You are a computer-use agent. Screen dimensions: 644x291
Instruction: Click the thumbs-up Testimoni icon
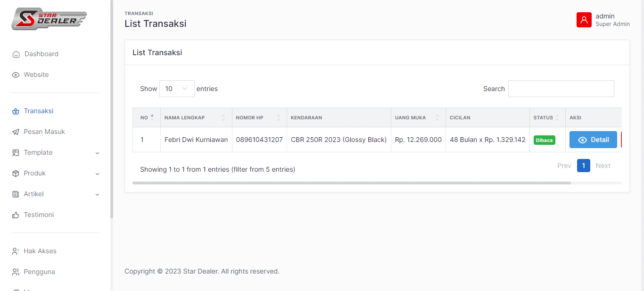pyautogui.click(x=16, y=215)
